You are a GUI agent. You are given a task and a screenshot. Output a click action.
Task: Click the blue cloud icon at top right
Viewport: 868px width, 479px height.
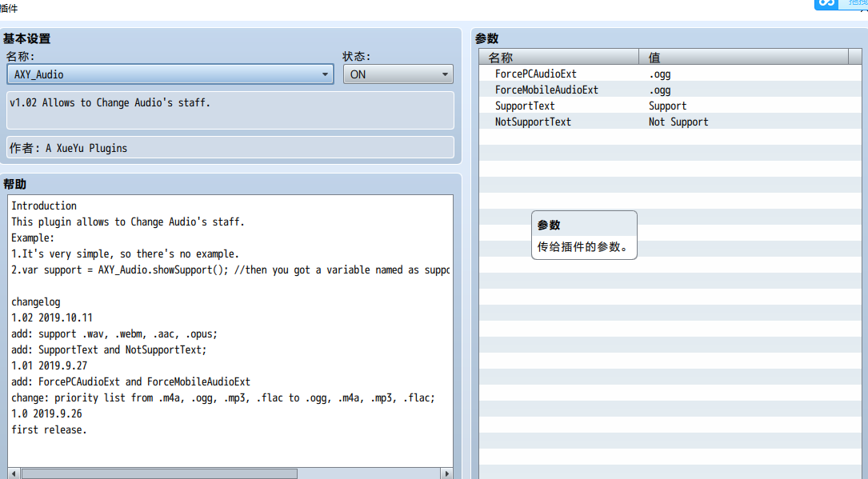coord(826,4)
